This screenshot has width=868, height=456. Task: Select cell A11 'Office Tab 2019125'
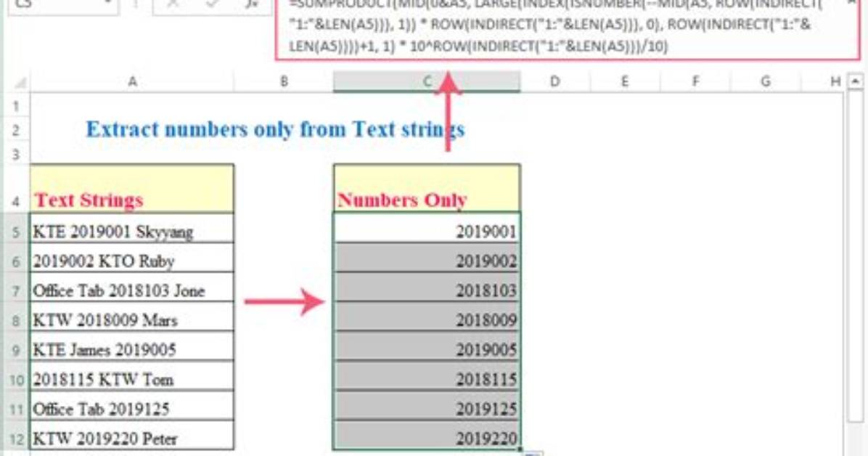[x=132, y=406]
